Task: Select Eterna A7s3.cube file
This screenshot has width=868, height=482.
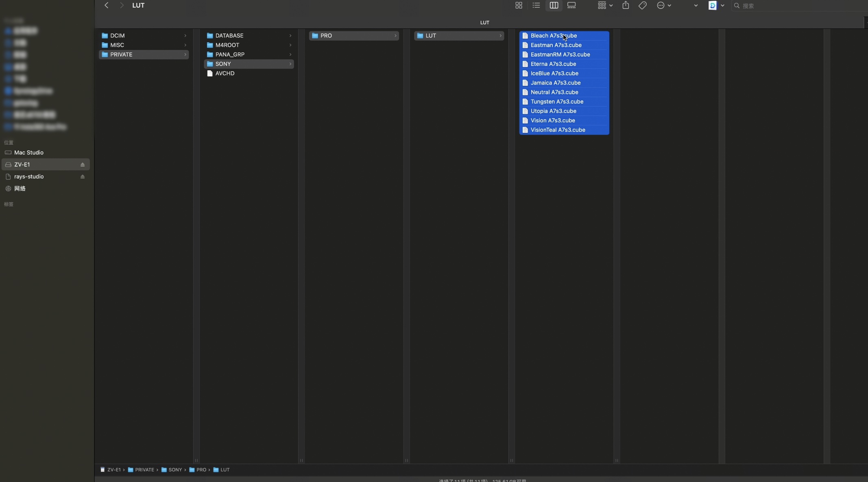Action: pos(564,64)
